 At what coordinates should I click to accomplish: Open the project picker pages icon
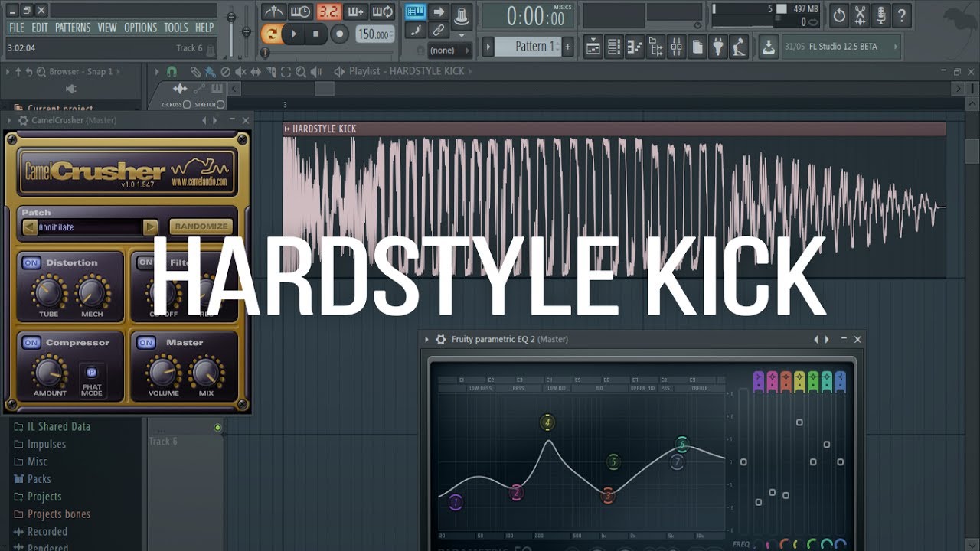pyautogui.click(x=697, y=47)
